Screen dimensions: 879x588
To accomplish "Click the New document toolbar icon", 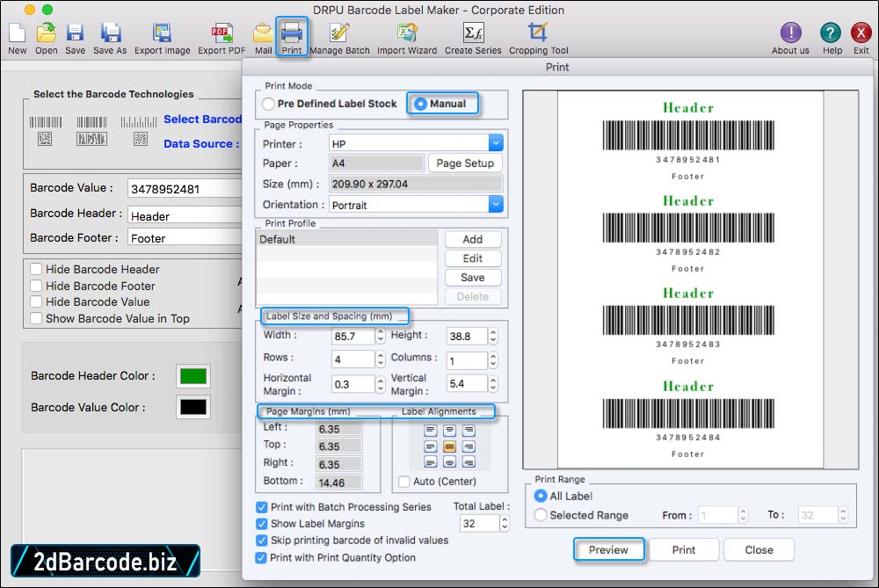I will pyautogui.click(x=17, y=33).
